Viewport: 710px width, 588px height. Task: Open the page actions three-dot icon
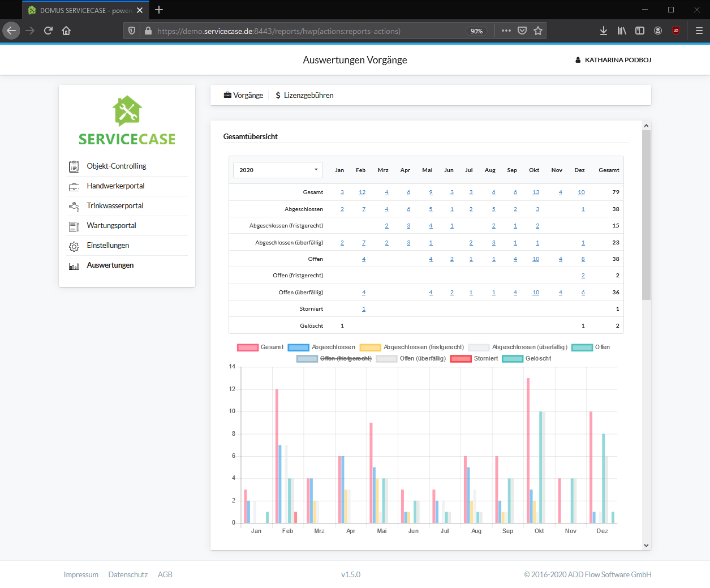pyautogui.click(x=506, y=31)
